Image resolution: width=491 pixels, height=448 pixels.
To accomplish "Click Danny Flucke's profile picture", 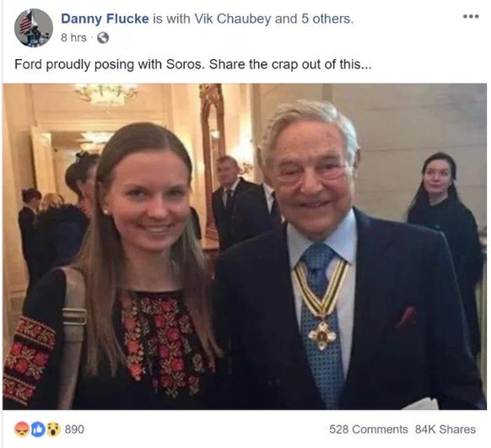I will click(33, 28).
